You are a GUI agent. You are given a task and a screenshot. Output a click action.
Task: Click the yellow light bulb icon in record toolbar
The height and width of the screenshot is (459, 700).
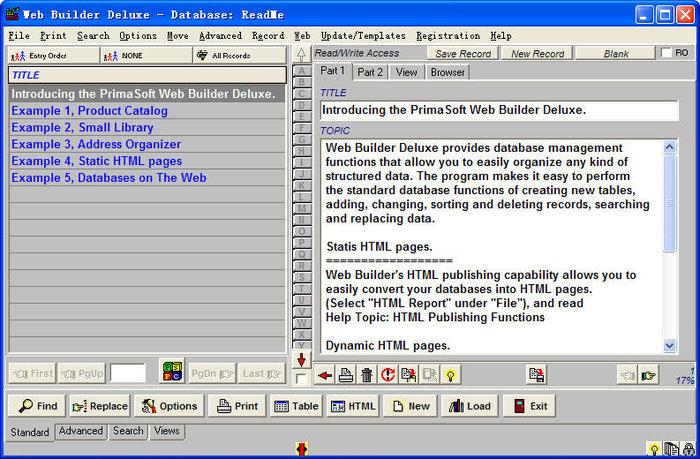pos(450,375)
